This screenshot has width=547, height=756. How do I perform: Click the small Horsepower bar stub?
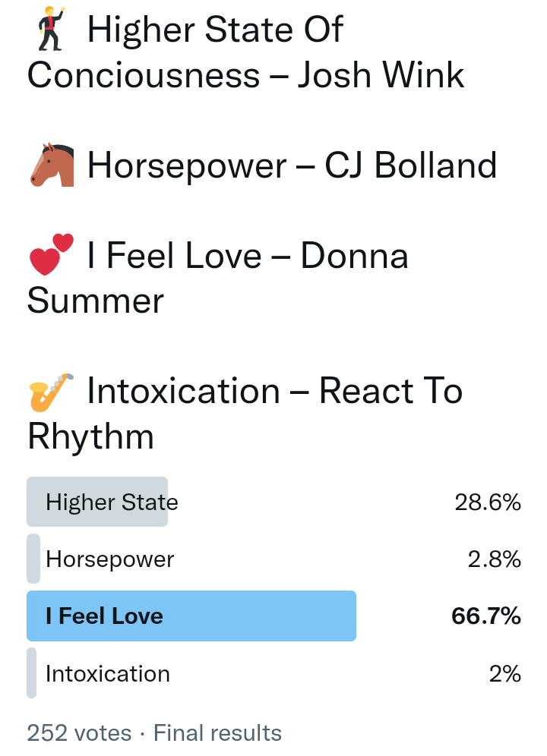click(x=33, y=559)
